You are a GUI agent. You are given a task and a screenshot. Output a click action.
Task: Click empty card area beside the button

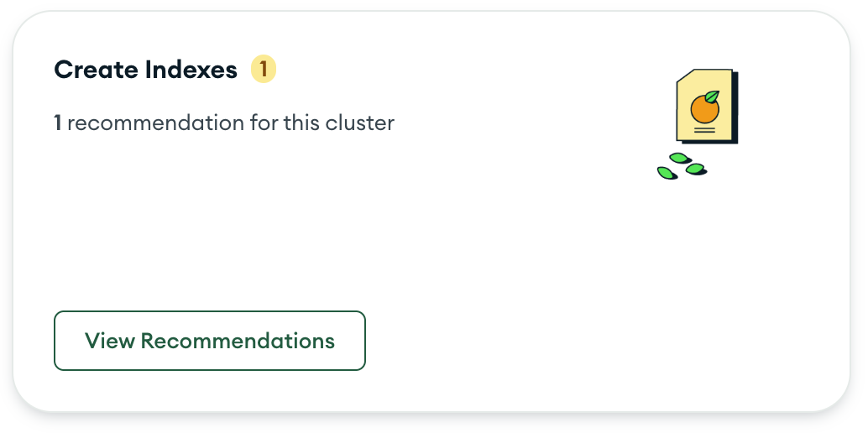click(553, 341)
